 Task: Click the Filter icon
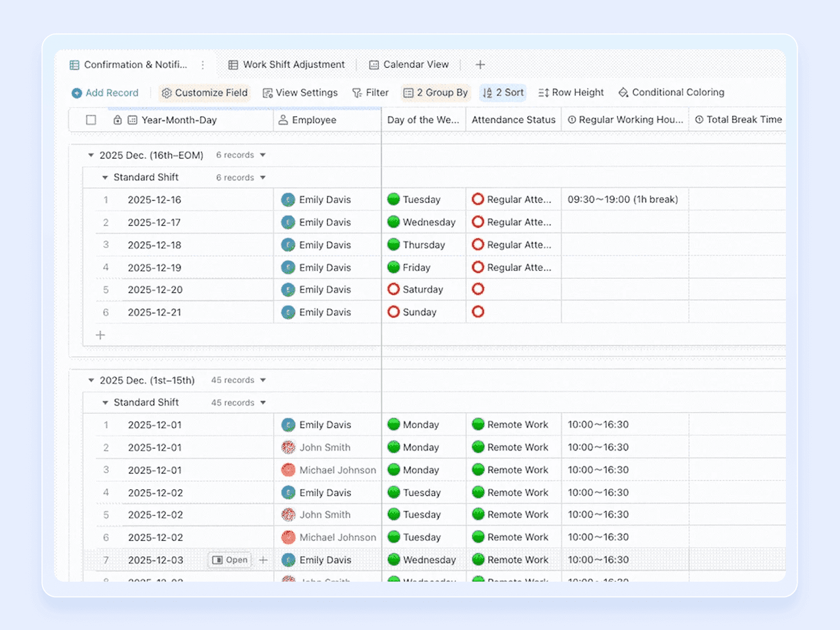(x=358, y=92)
